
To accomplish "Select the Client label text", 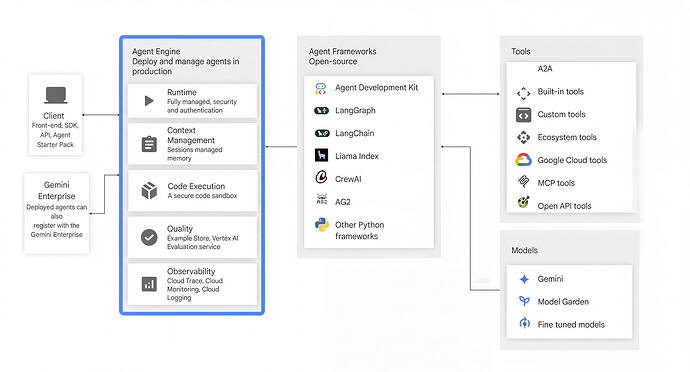I will pyautogui.click(x=54, y=116).
